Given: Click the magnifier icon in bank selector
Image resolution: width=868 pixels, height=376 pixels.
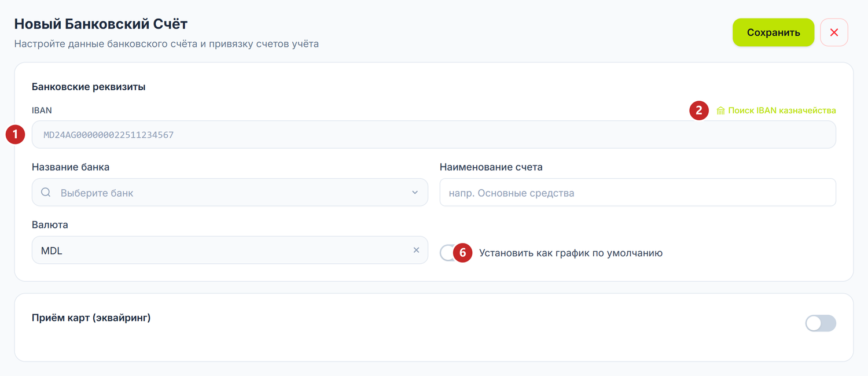Looking at the screenshot, I should (x=46, y=192).
